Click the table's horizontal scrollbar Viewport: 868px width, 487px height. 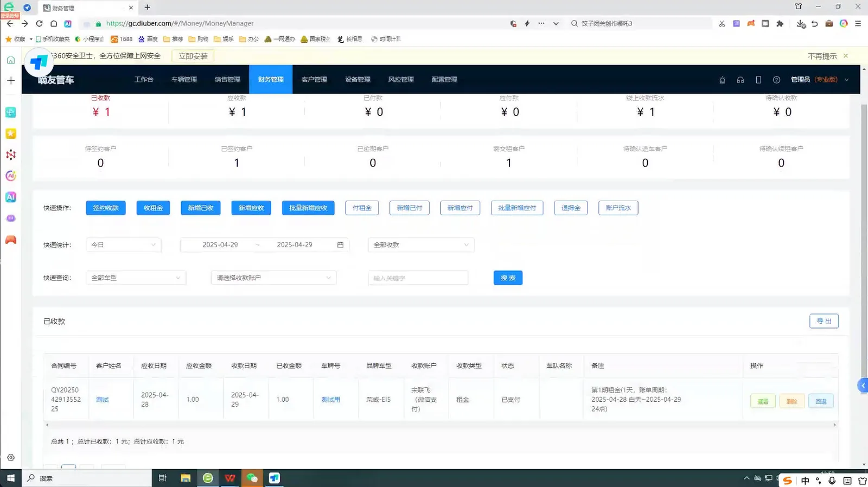[441, 425]
